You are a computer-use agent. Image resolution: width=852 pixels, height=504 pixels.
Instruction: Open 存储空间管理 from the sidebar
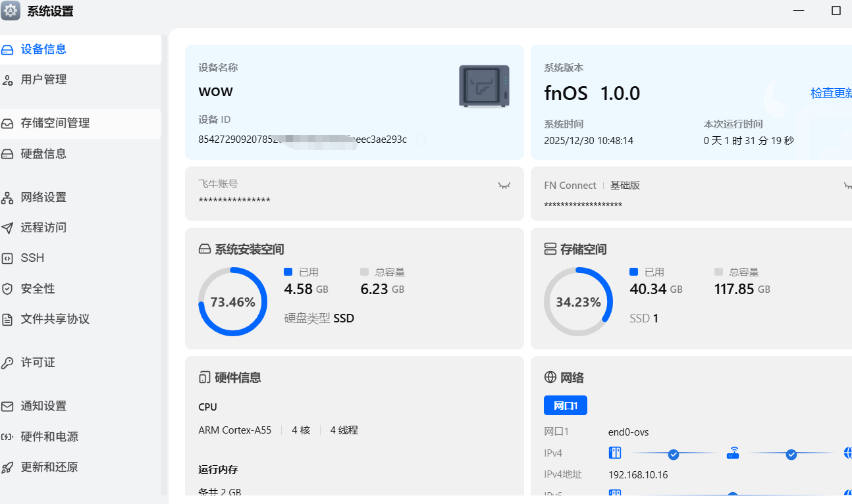pyautogui.click(x=80, y=123)
